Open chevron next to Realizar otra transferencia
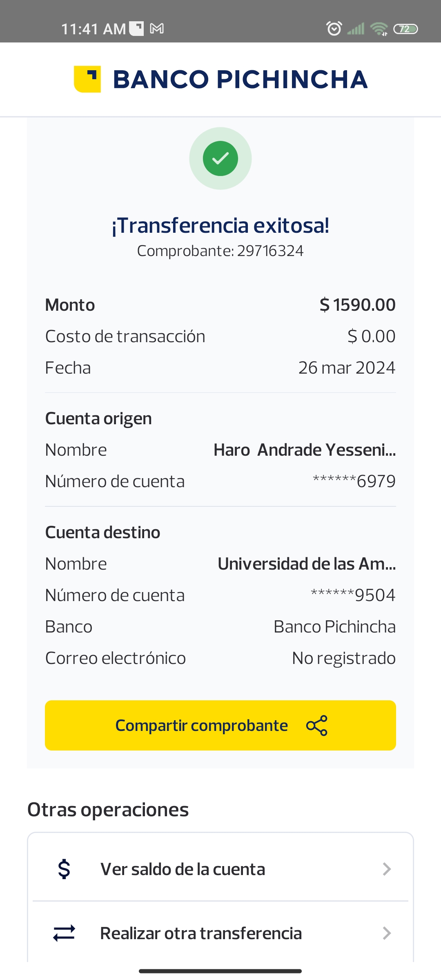441x980 pixels. click(x=386, y=933)
